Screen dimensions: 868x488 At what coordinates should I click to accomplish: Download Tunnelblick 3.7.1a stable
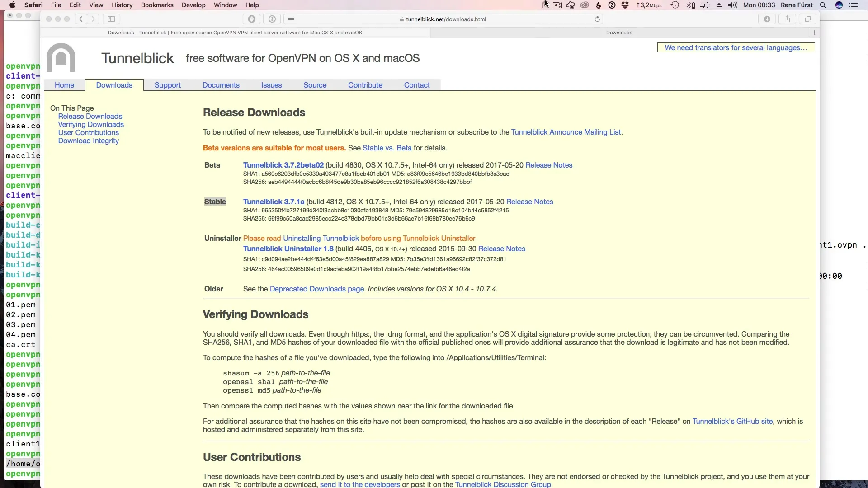[x=274, y=202]
